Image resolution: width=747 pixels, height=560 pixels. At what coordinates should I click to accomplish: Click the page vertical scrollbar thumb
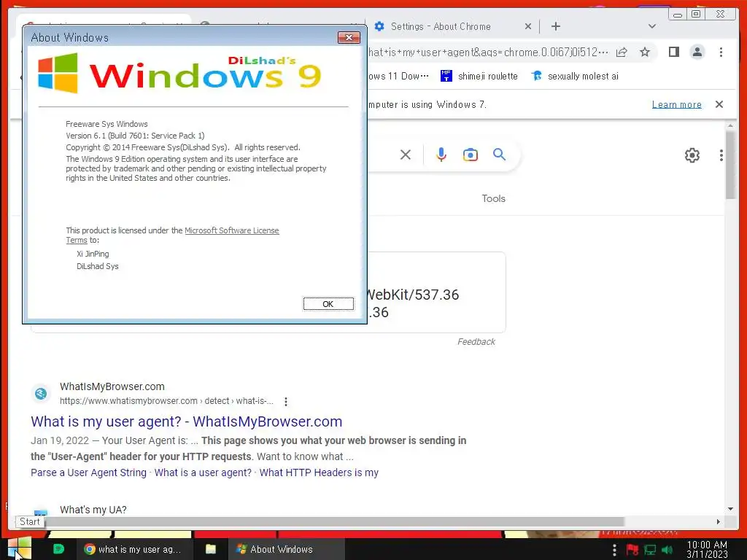tap(730, 164)
